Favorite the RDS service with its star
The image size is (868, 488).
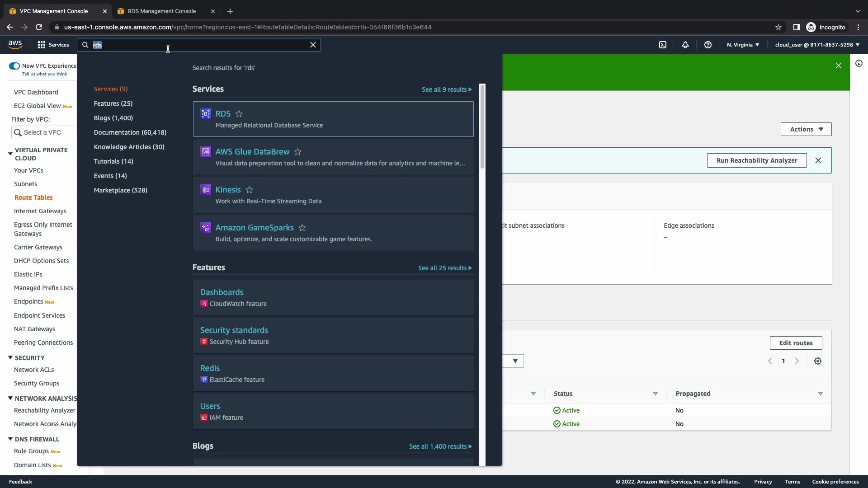click(239, 114)
